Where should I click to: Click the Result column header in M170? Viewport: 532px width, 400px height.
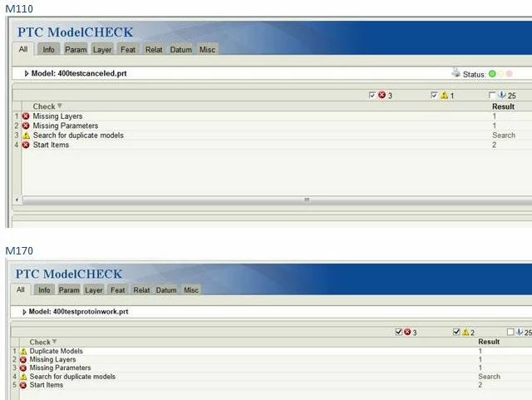coord(489,342)
